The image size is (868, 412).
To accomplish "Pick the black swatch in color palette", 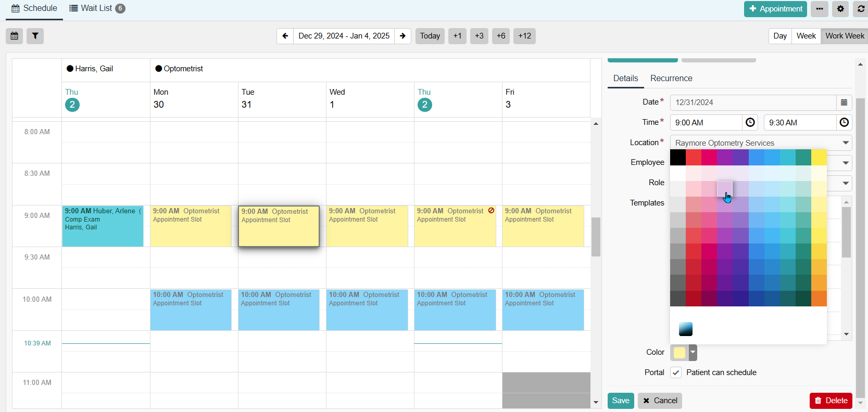I will pyautogui.click(x=678, y=158).
